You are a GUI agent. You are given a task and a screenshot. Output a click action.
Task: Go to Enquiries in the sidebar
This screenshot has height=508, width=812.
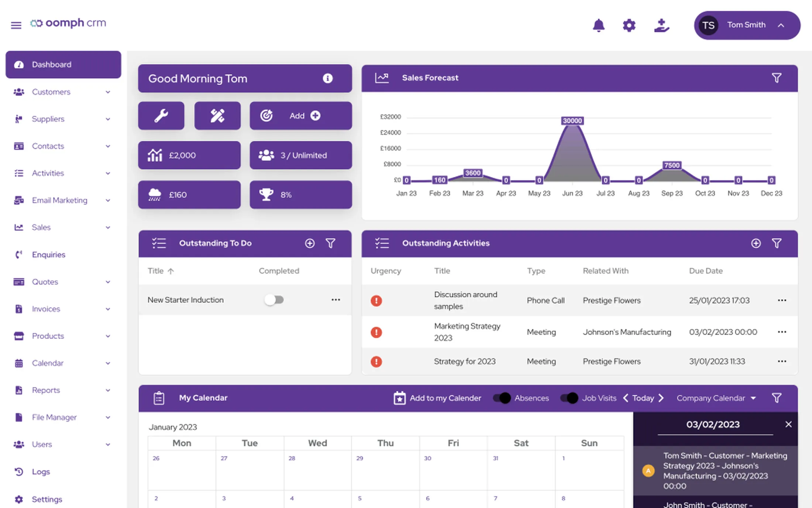tap(48, 255)
